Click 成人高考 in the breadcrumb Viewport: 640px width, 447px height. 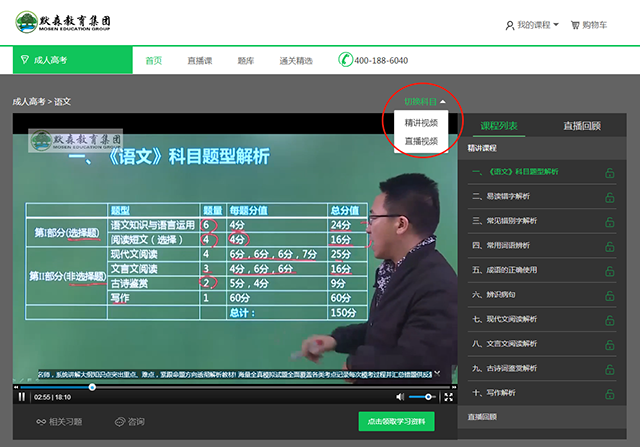click(x=29, y=102)
